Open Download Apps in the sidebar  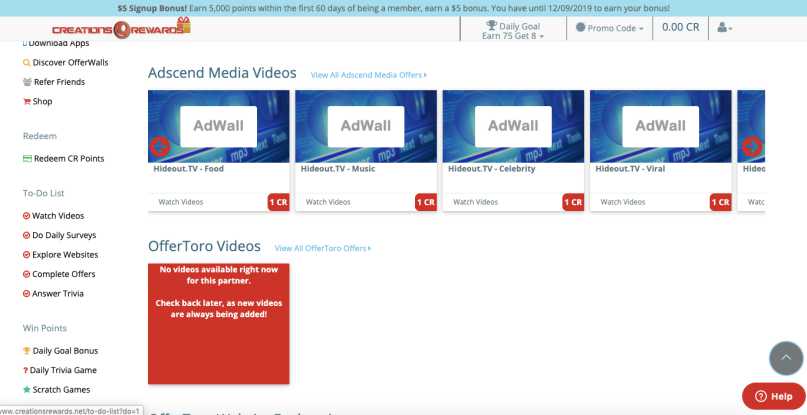(x=56, y=43)
